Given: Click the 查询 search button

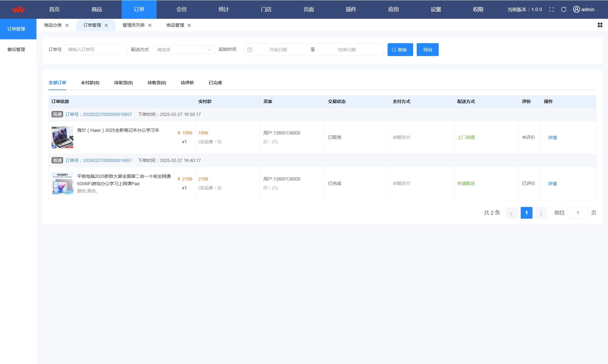Looking at the screenshot, I should pyautogui.click(x=400, y=50).
